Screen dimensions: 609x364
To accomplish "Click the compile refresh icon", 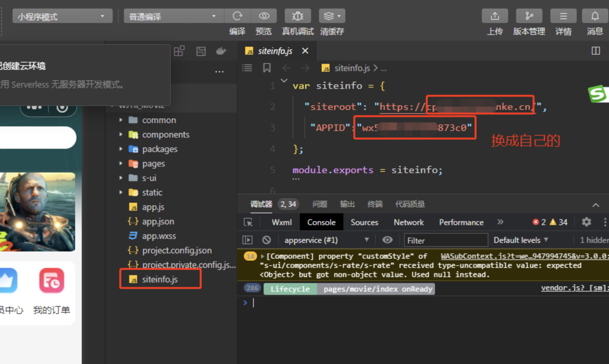I will point(237,16).
